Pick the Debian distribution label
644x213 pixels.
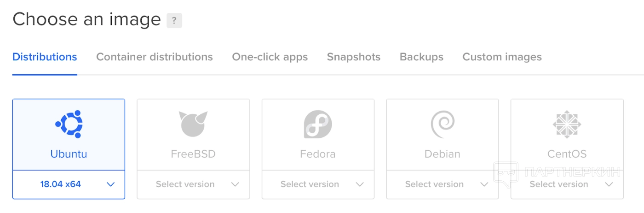(x=443, y=154)
